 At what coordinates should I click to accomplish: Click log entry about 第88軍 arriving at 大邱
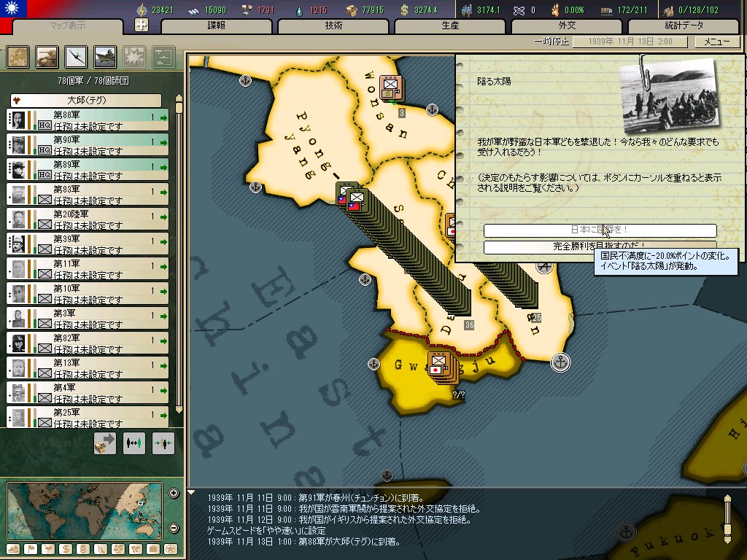pos(303,542)
